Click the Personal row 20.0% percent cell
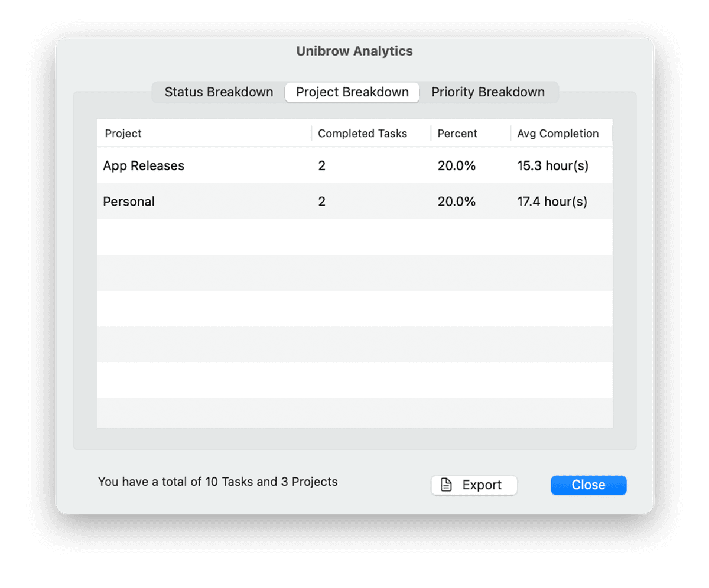Viewport: 709px width, 588px height. 457,202
